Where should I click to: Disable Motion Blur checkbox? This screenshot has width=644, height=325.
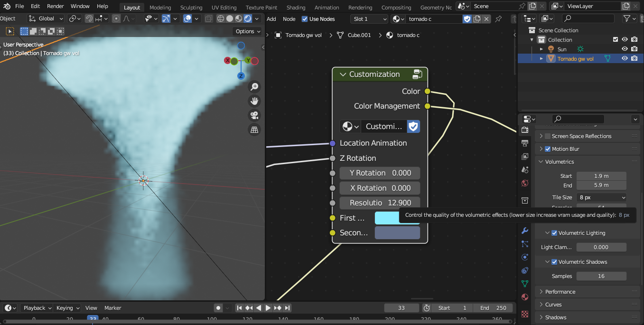coord(548,149)
